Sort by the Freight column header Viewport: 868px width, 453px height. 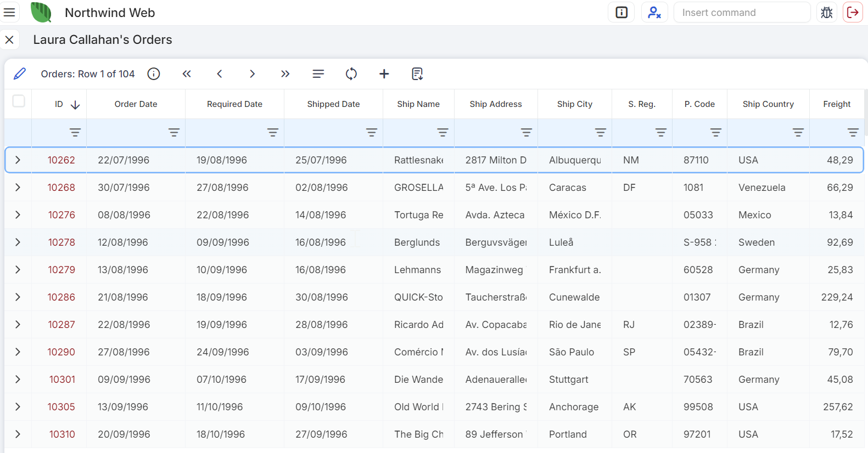836,104
